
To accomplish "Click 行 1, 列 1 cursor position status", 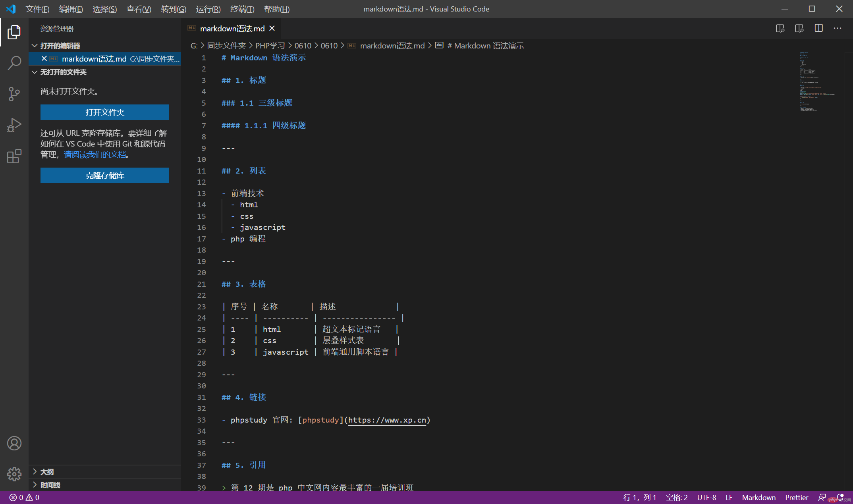I will coord(639,497).
